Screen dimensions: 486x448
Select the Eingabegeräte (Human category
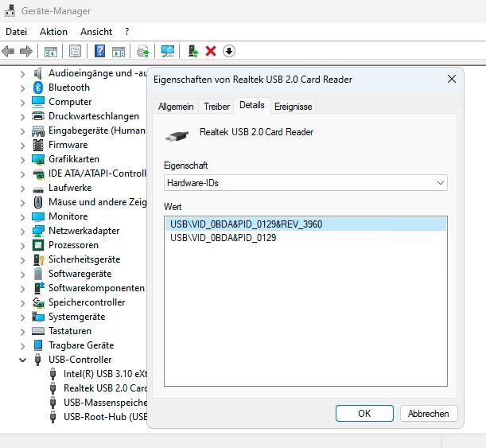tap(97, 131)
